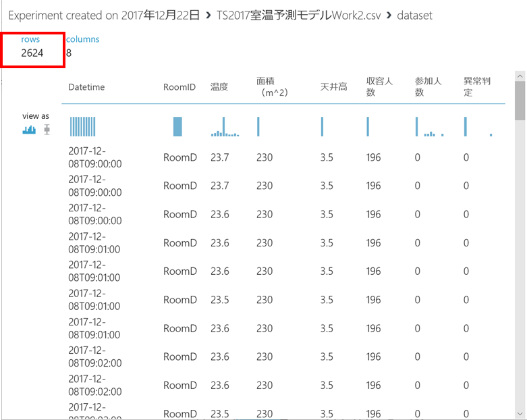Select the Datetime column histogram thumbnail

pyautogui.click(x=83, y=126)
